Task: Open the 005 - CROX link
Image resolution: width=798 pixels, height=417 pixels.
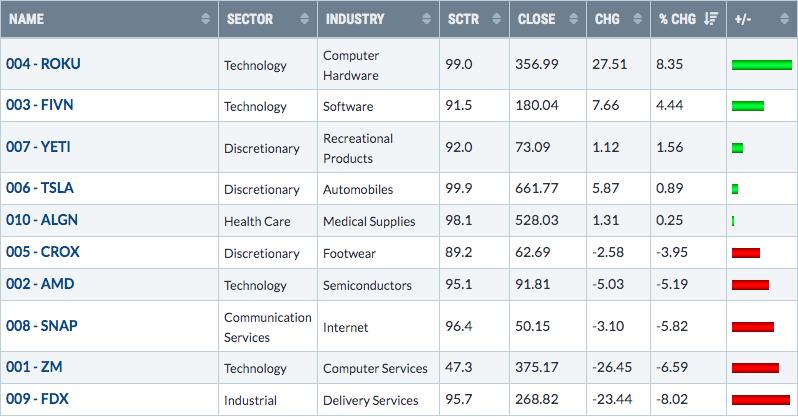Action: tap(43, 252)
